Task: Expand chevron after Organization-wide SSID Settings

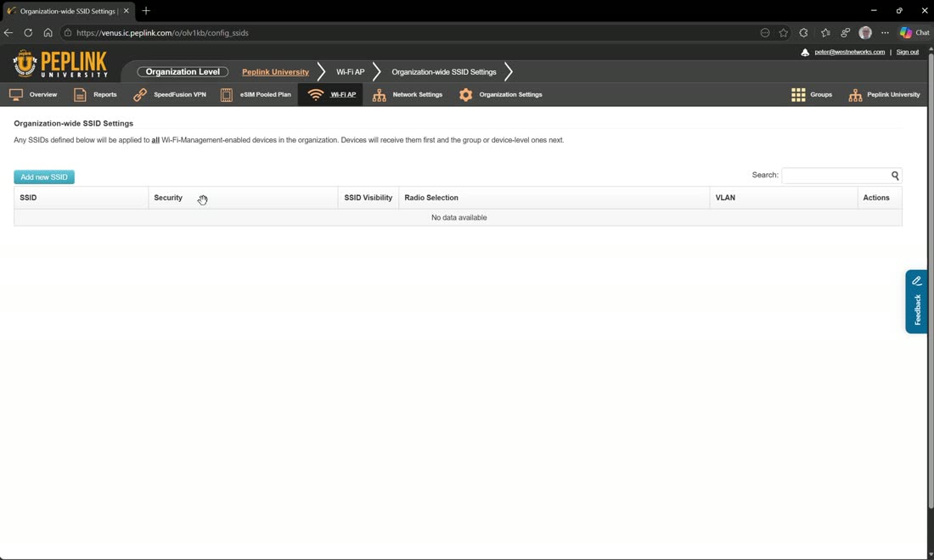Action: (508, 72)
